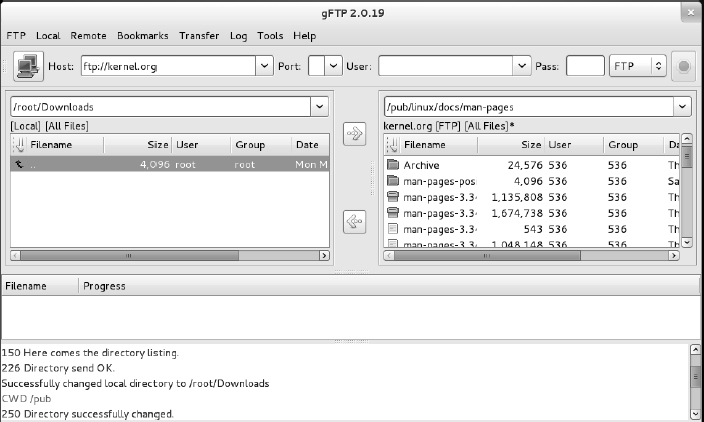
Task: Select the Archive directory row name
Action: (421, 165)
